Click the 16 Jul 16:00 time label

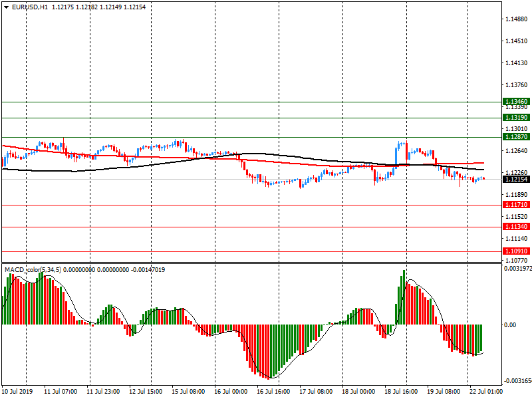click(273, 391)
